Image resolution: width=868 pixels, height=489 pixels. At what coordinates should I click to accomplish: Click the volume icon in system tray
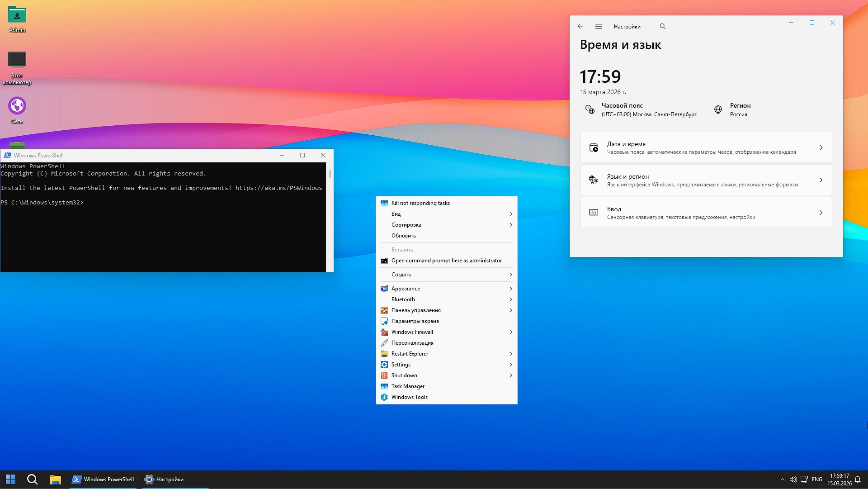click(x=793, y=480)
